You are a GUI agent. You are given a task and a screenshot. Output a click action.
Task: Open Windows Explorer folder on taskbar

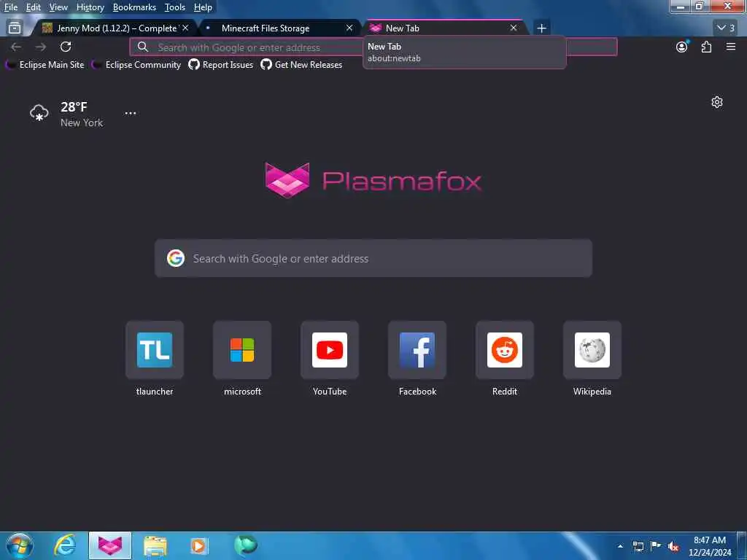click(155, 545)
